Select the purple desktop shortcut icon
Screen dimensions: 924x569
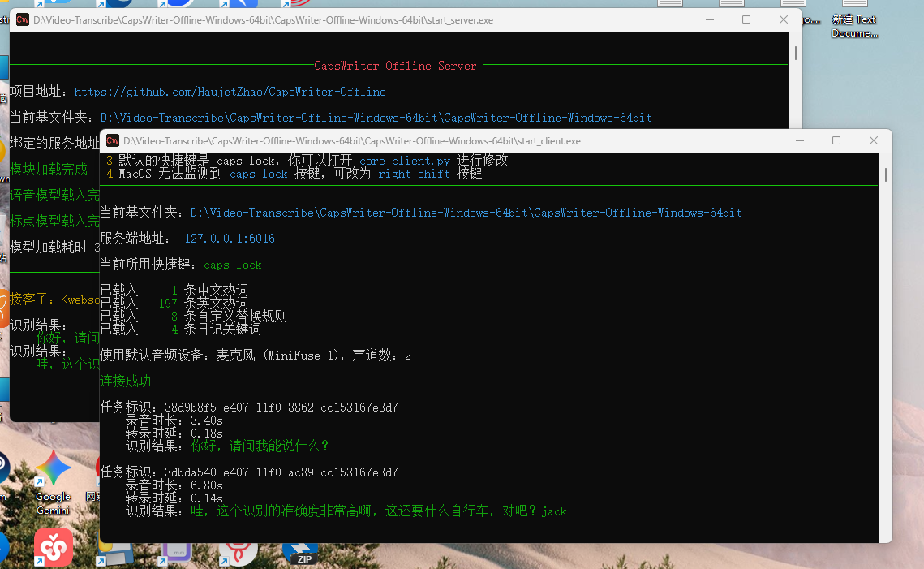176,554
